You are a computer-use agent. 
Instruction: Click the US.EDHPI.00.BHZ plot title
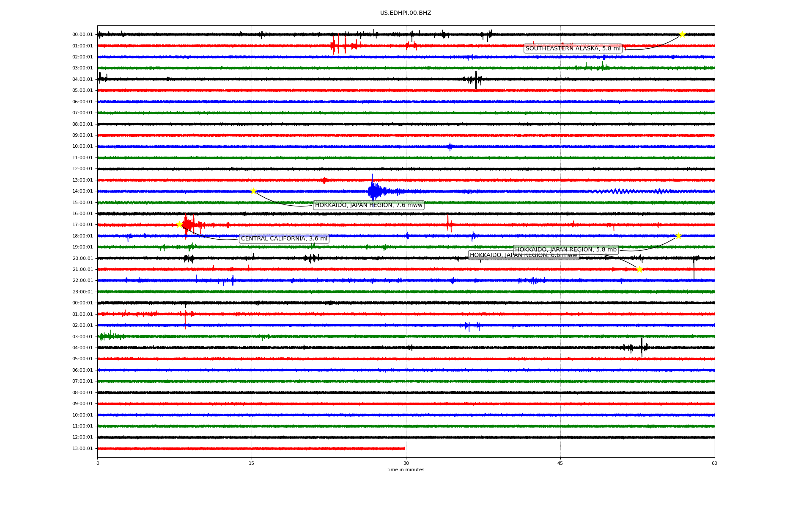pyautogui.click(x=405, y=13)
